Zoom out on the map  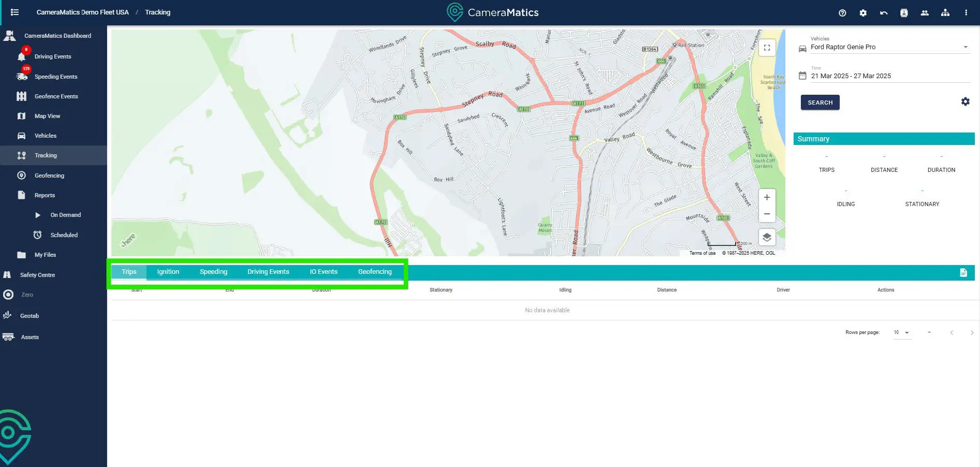(x=767, y=214)
